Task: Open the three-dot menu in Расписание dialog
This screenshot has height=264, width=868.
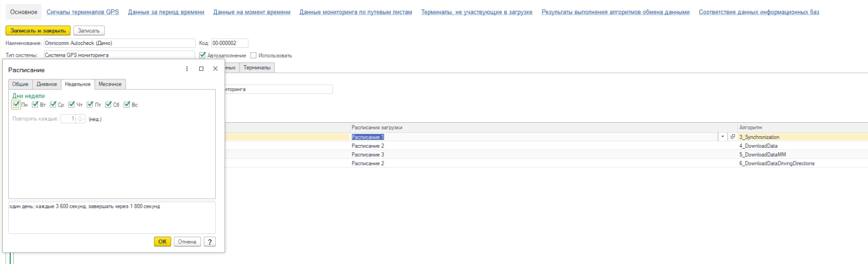Action: pos(187,69)
